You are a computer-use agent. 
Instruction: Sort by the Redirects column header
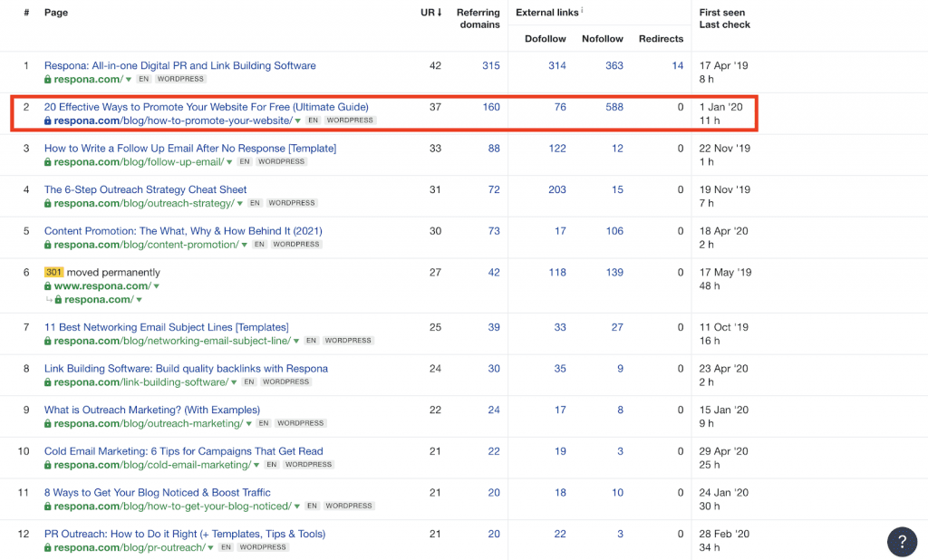(661, 38)
